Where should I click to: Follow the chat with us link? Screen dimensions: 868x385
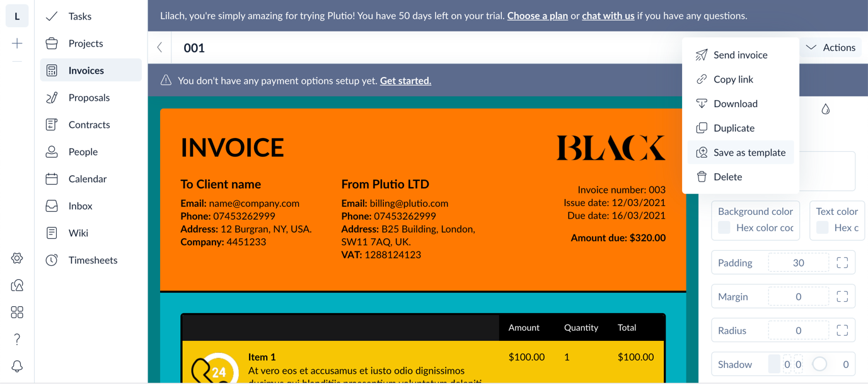coord(608,16)
